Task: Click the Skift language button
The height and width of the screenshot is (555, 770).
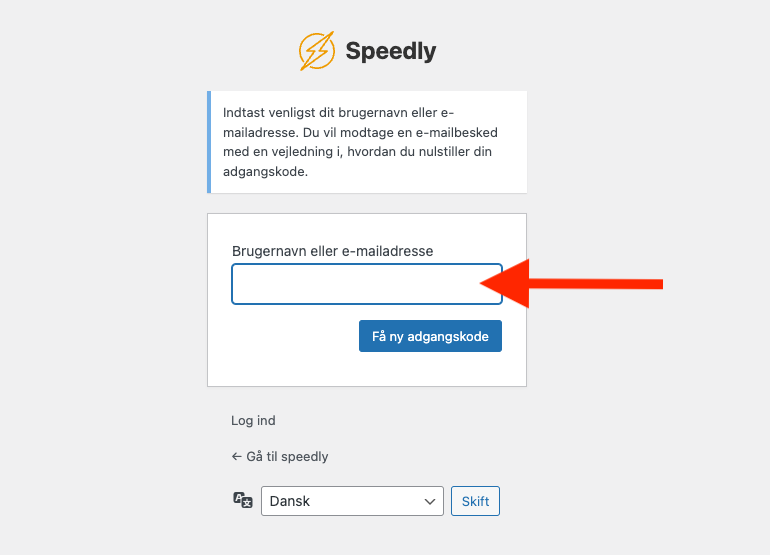Action: [x=475, y=501]
